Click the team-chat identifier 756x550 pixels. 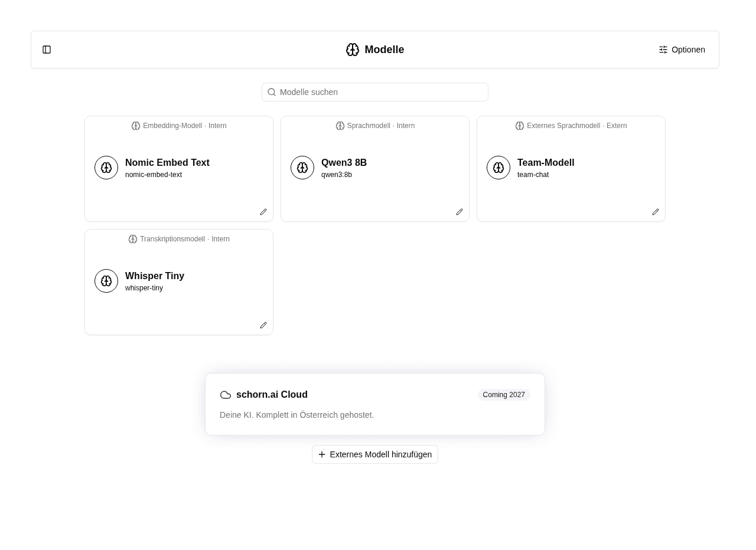coord(533,175)
